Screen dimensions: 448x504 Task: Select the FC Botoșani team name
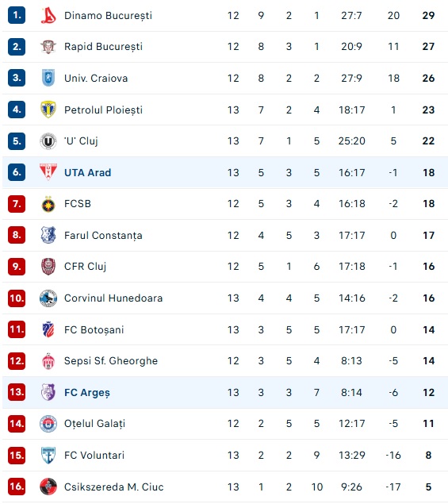tap(94, 330)
